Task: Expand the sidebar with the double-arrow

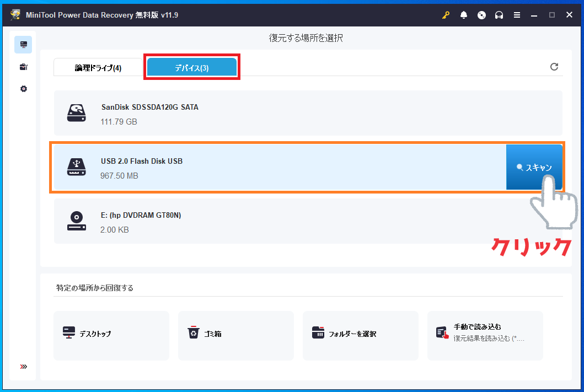Action: tap(24, 366)
